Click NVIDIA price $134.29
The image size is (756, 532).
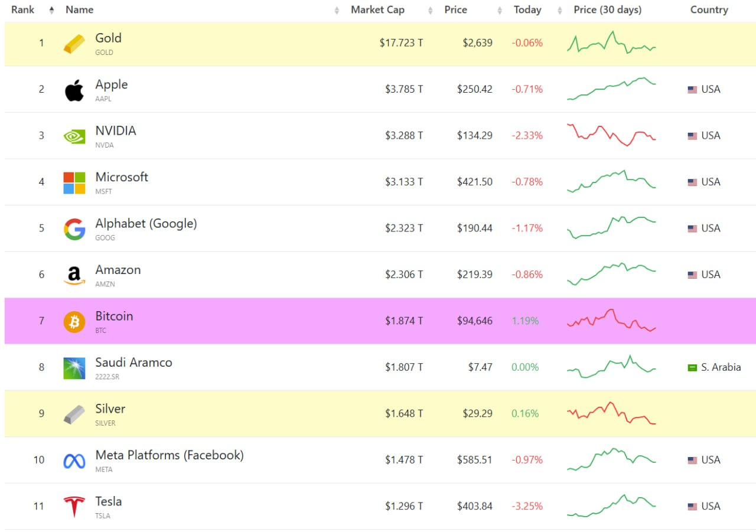pos(474,136)
